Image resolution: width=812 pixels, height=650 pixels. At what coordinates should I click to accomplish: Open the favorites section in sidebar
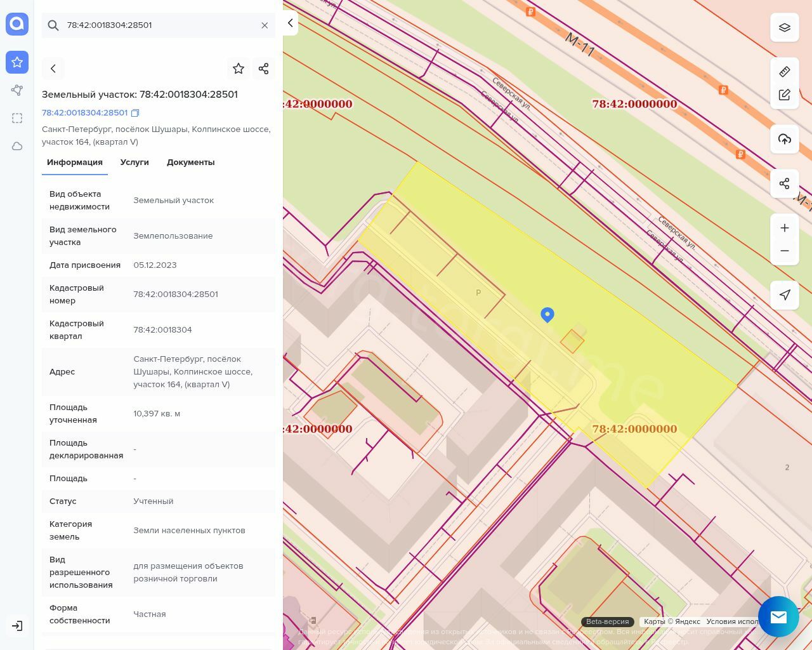(17, 62)
